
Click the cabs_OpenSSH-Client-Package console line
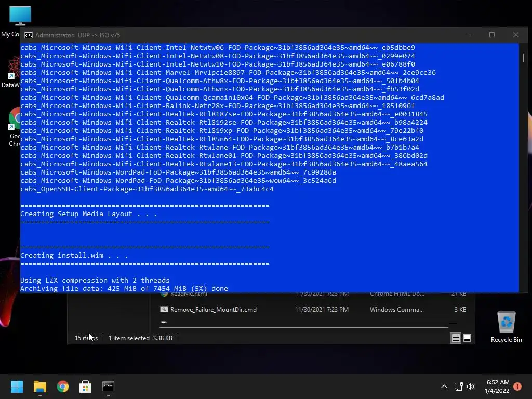pos(147,189)
